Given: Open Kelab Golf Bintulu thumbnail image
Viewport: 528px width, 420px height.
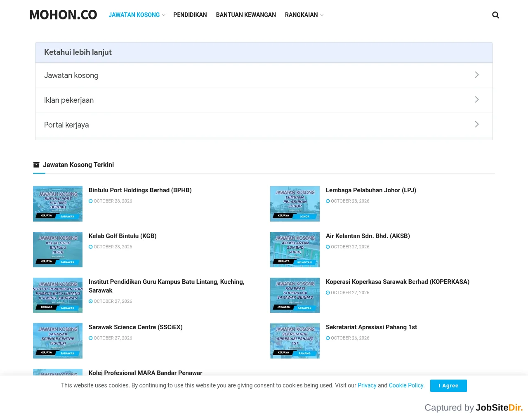Looking at the screenshot, I should coord(58,250).
